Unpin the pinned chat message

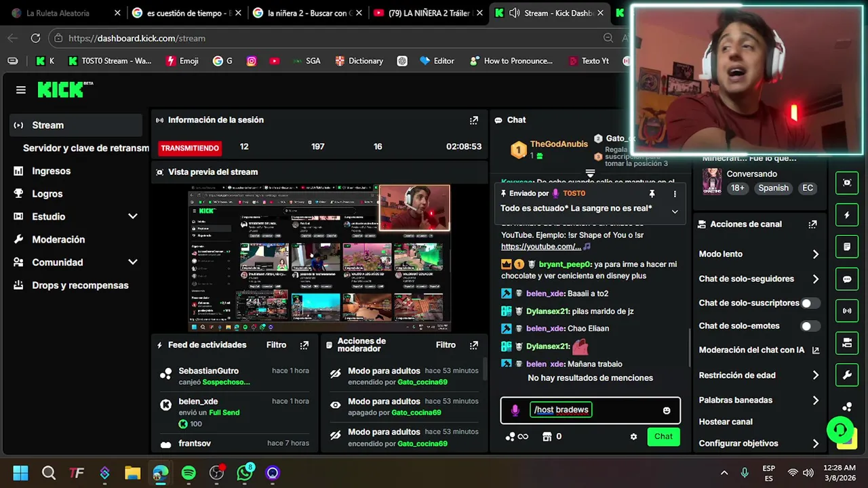tap(652, 194)
